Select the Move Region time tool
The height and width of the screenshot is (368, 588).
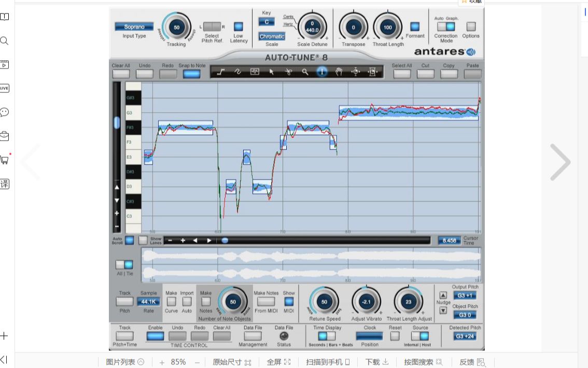point(372,72)
